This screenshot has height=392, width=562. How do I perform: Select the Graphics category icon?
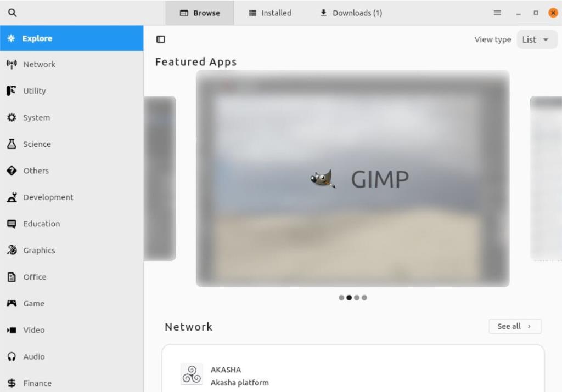tap(12, 250)
